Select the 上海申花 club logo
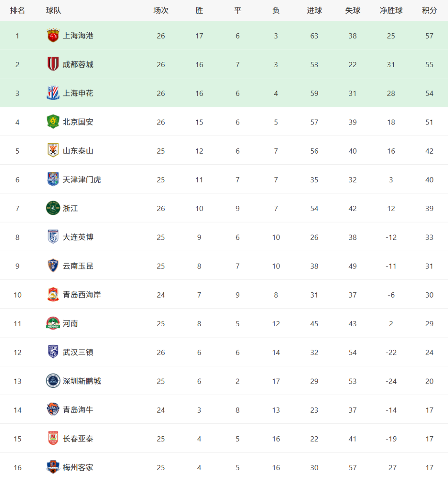This screenshot has width=448, height=479. pos(53,93)
